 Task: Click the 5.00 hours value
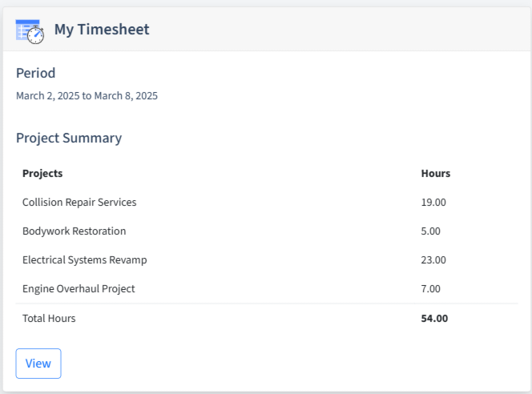click(430, 231)
